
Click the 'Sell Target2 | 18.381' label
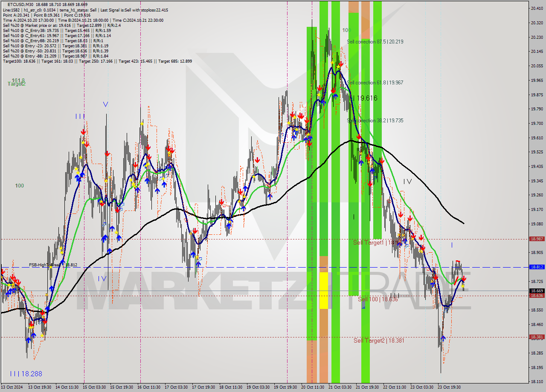379,340
